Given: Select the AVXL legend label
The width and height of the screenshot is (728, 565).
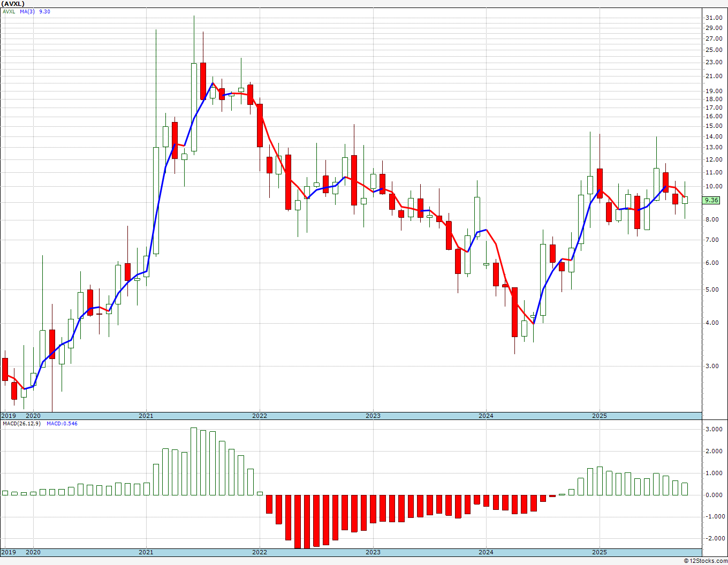Looking at the screenshot, I should (9, 11).
